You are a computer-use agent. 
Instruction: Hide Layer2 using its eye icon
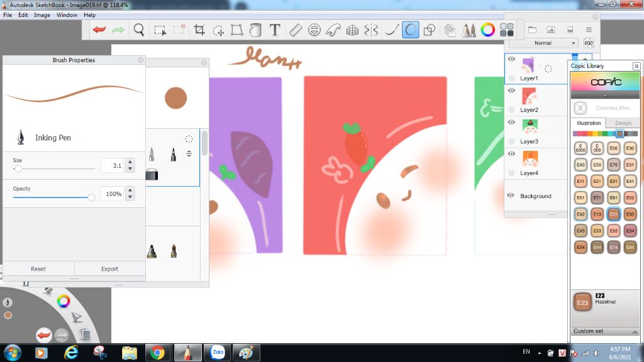pyautogui.click(x=511, y=90)
